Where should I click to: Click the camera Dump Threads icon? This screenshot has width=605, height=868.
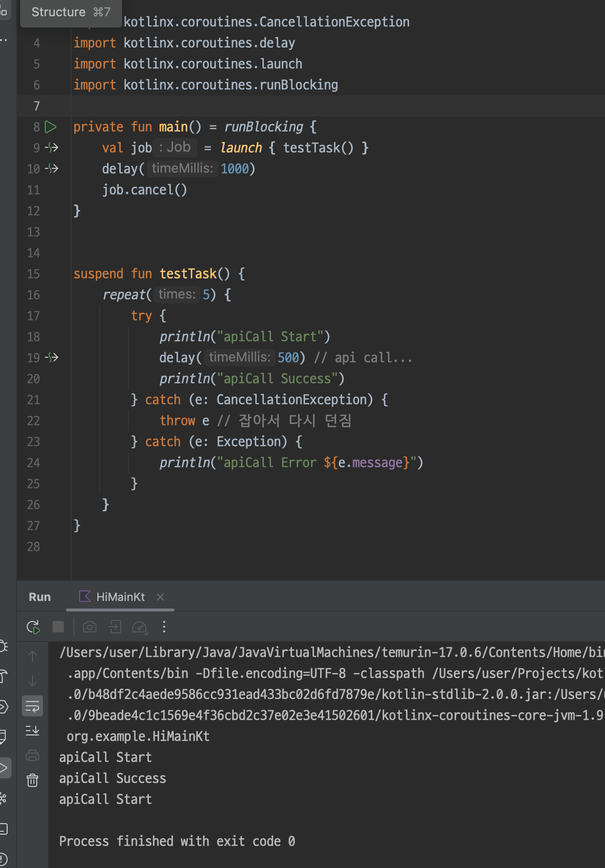(90, 627)
